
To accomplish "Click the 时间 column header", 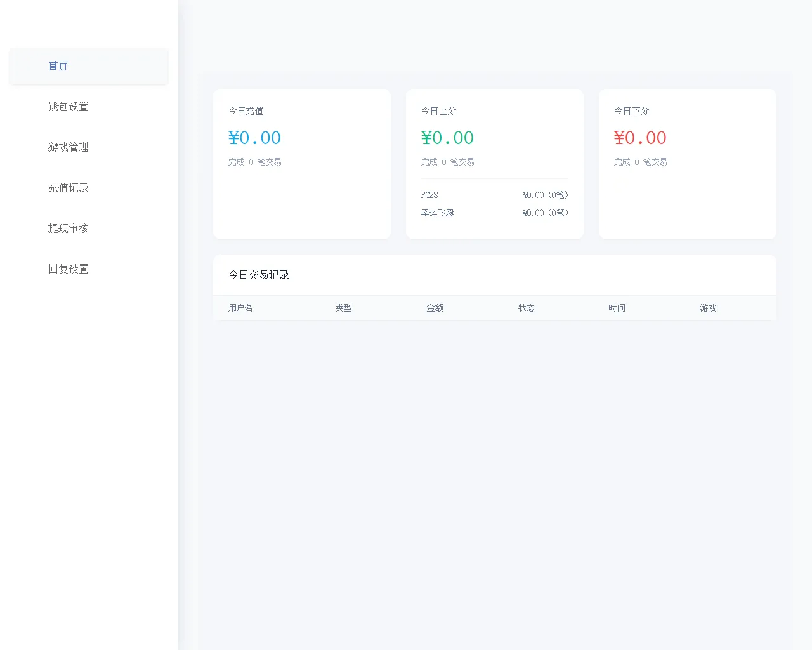I will coord(617,308).
